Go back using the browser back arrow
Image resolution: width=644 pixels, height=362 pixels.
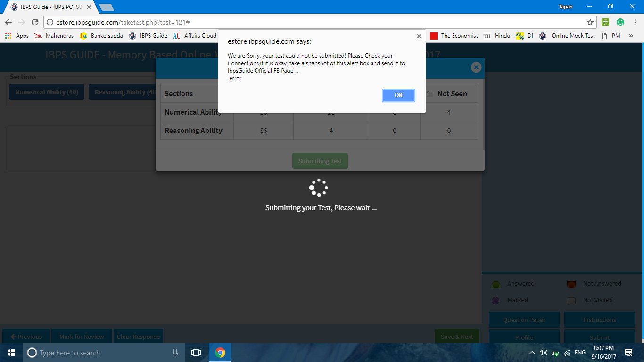click(x=8, y=22)
